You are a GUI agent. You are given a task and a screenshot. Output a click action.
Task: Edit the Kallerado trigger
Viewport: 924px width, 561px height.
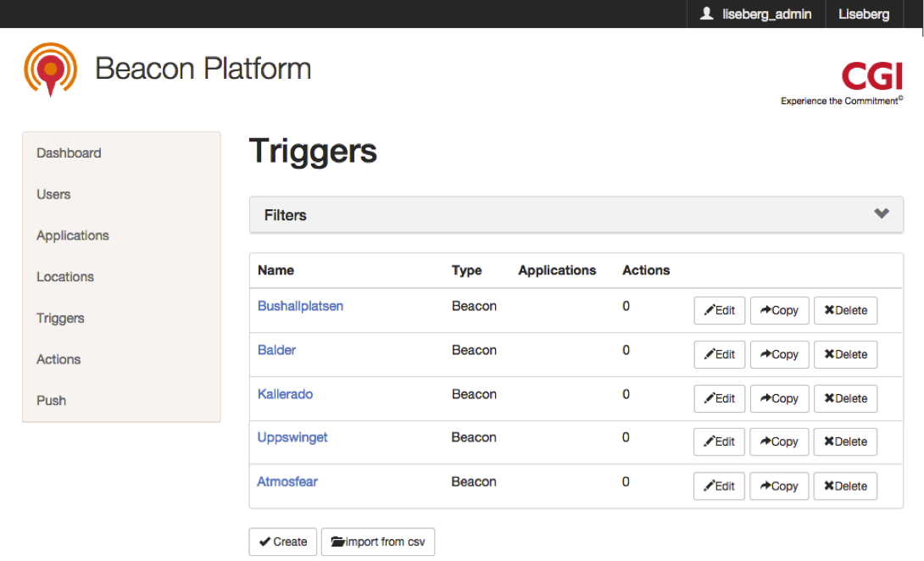coord(720,399)
